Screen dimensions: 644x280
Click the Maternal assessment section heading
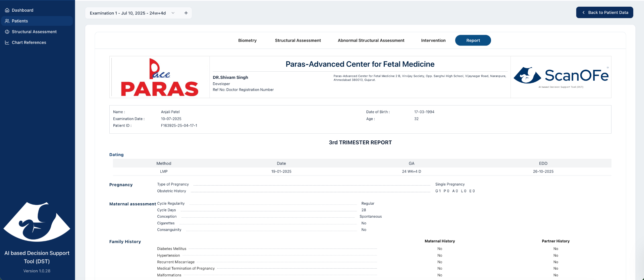click(x=132, y=204)
